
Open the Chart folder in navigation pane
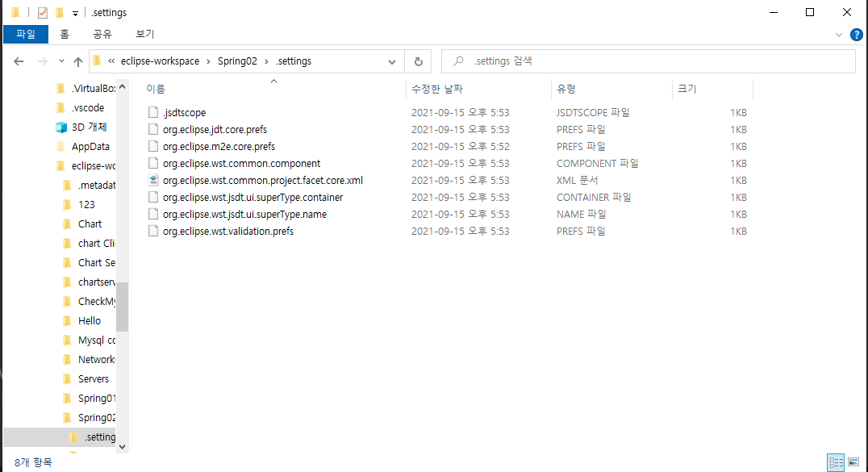pos(90,223)
